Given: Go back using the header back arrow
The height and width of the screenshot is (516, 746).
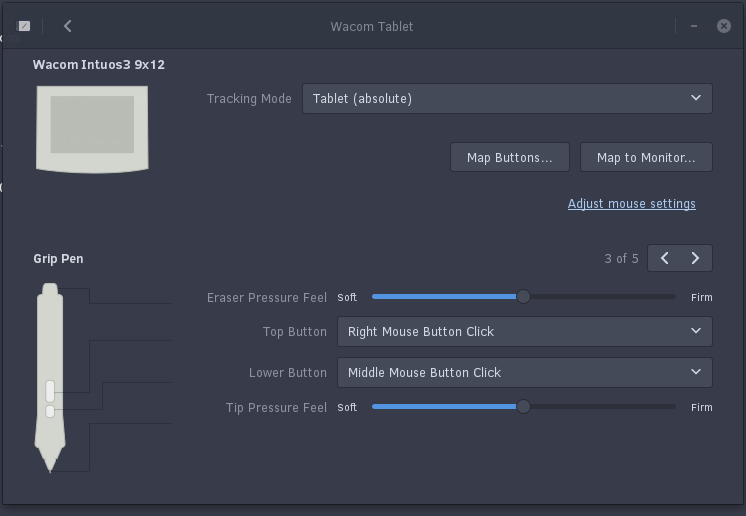Looking at the screenshot, I should click(x=68, y=26).
